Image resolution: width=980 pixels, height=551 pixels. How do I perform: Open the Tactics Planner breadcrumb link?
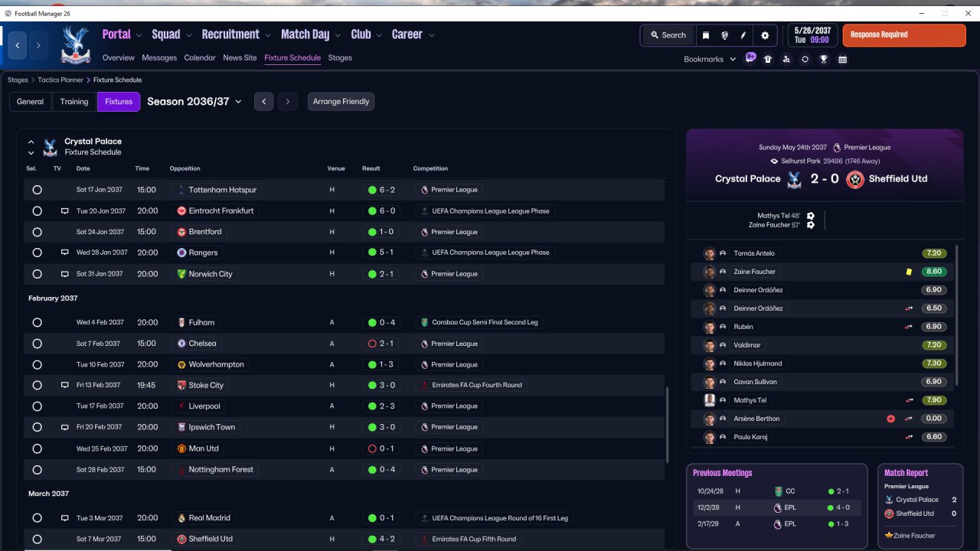[60, 80]
